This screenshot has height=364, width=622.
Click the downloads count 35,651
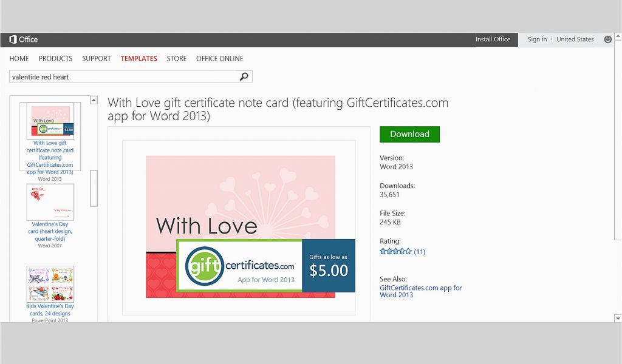tap(389, 195)
